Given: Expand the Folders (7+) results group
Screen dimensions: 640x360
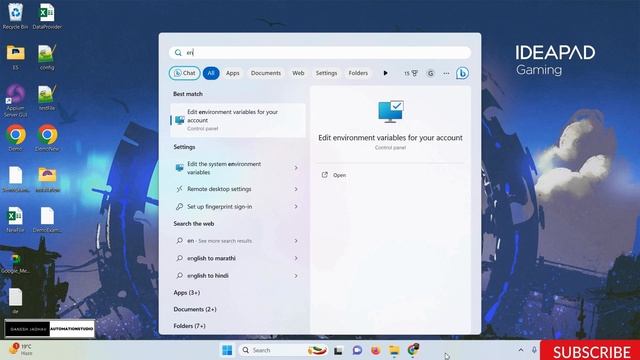Looking at the screenshot, I should tap(189, 326).
